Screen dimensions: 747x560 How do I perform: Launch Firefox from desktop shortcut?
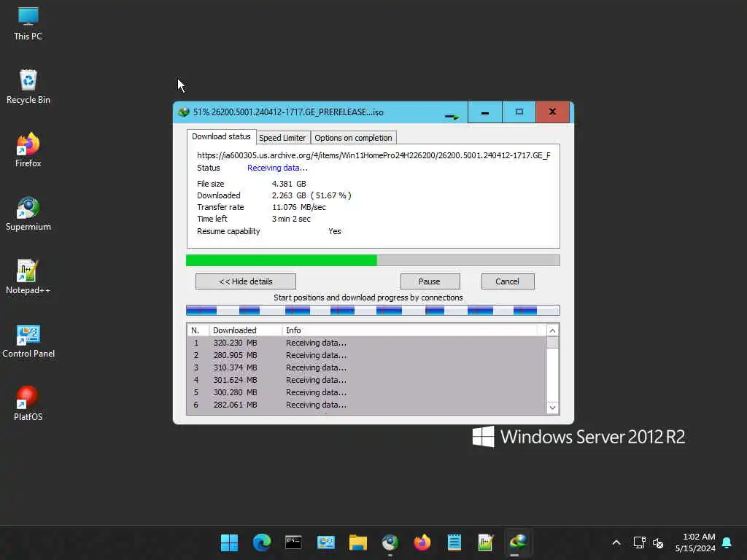(x=28, y=150)
